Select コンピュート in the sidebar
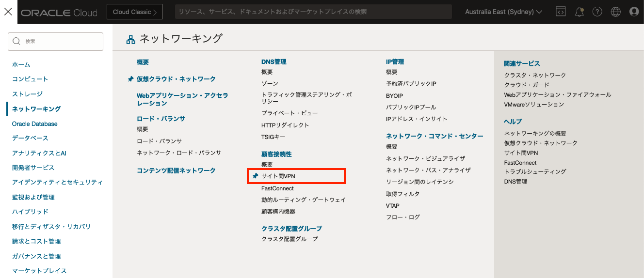Viewport: 644px width, 278px height. tap(30, 79)
